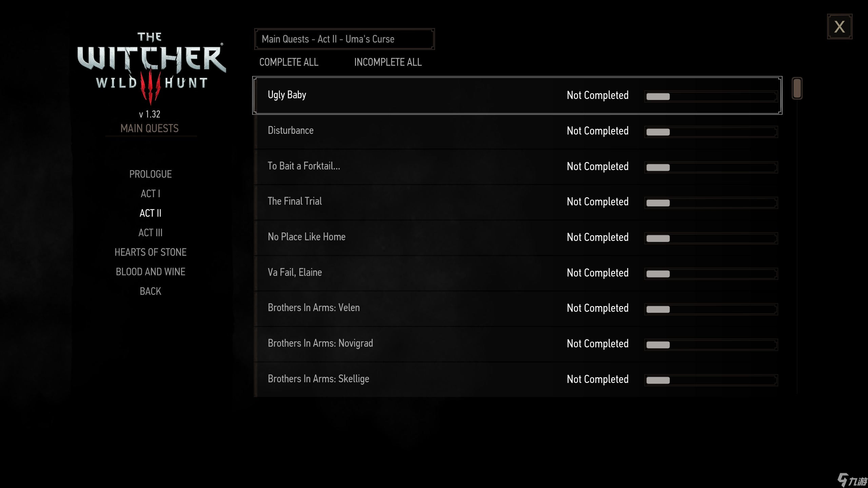
Task: Navigate to ACT III quest section
Action: (x=151, y=232)
